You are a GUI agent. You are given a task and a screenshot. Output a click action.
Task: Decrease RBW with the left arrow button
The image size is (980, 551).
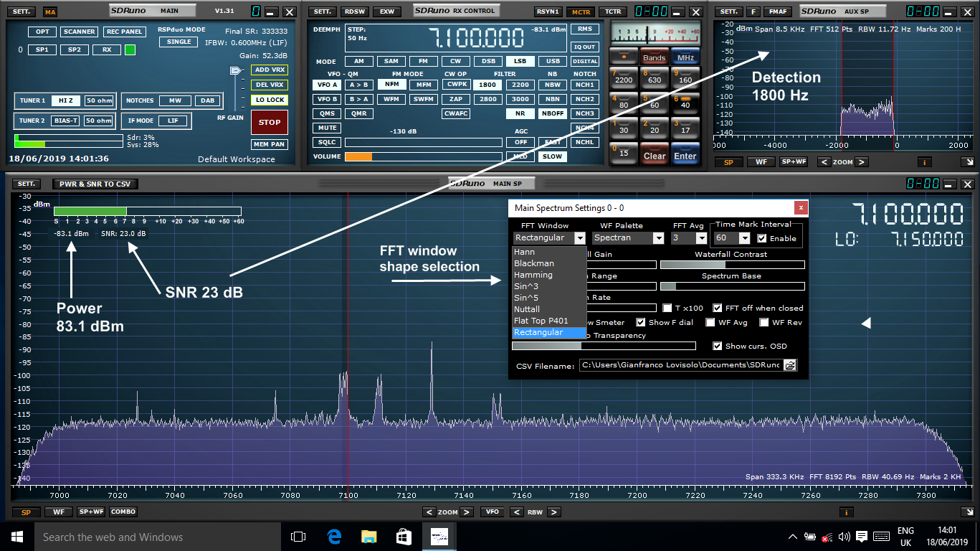pyautogui.click(x=515, y=512)
